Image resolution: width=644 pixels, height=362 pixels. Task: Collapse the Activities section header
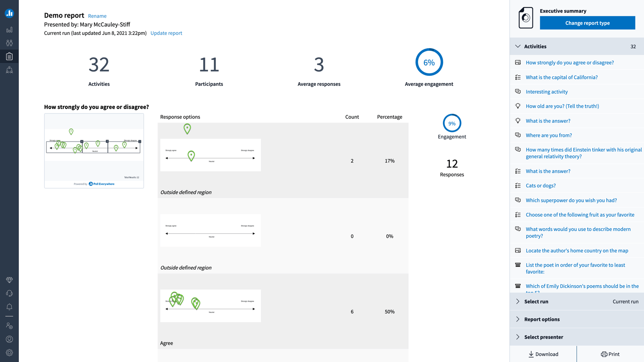[518, 46]
